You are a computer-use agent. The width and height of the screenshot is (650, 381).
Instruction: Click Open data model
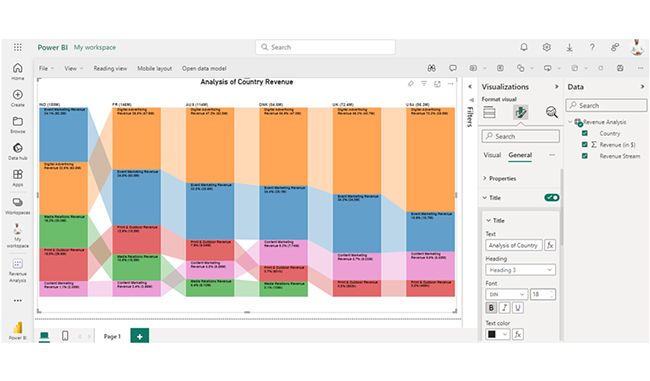[204, 68]
